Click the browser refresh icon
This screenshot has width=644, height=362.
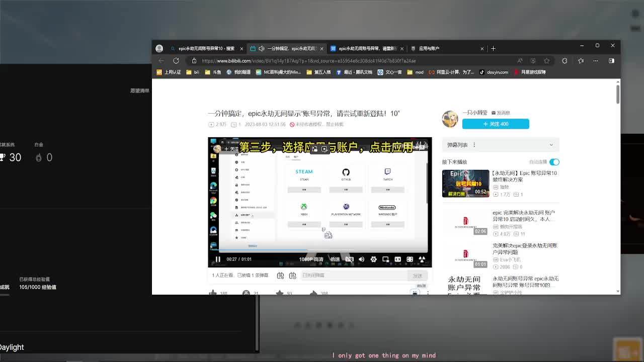point(176,61)
